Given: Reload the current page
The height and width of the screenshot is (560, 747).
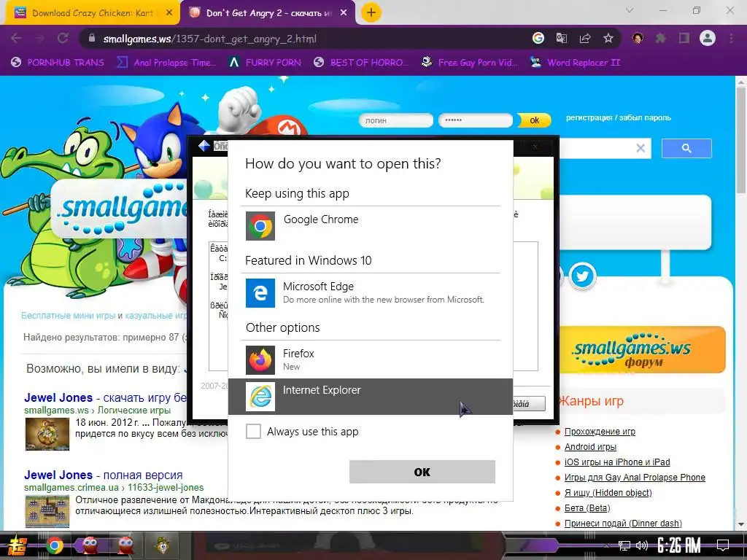Looking at the screenshot, I should (63, 38).
